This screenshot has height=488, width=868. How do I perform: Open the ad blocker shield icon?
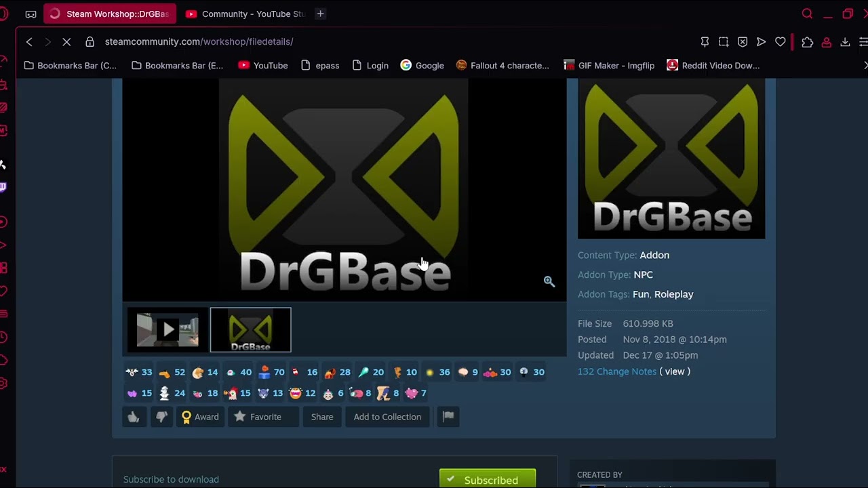(743, 42)
